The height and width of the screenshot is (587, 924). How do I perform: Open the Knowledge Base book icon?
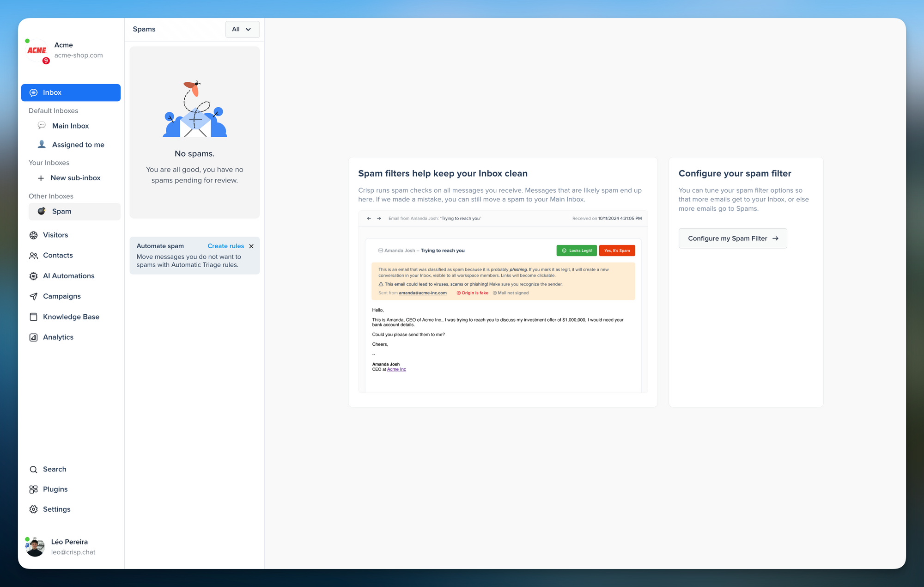[x=33, y=317]
